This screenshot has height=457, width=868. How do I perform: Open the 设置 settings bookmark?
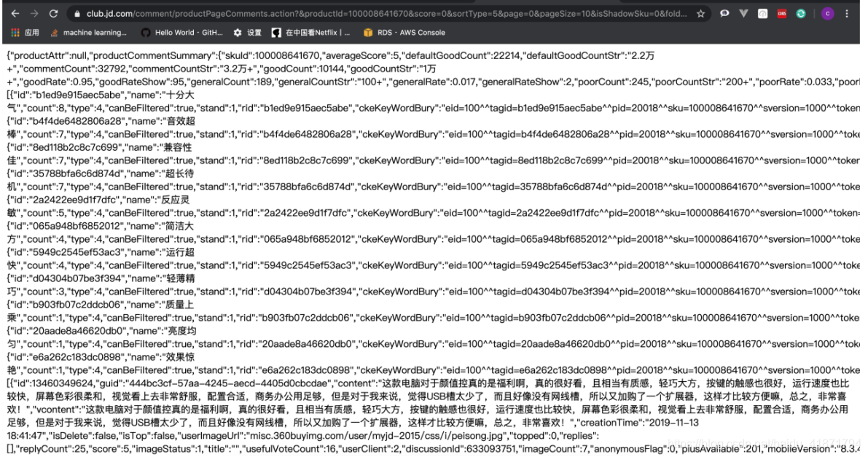coord(248,33)
